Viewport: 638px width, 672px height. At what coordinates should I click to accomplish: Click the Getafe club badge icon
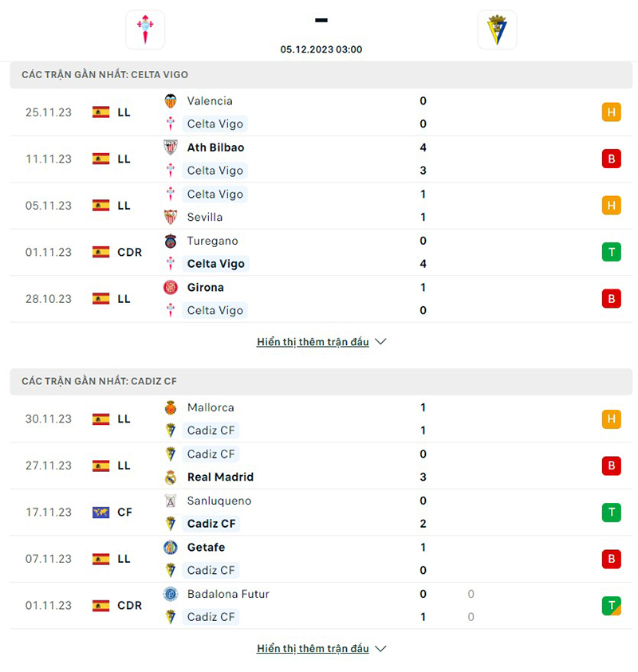tap(171, 548)
